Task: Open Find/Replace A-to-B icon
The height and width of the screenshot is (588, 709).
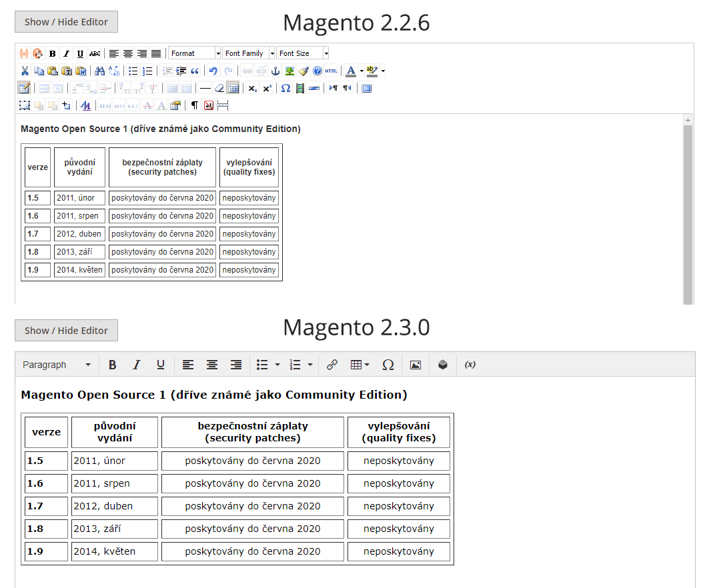Action: point(114,71)
